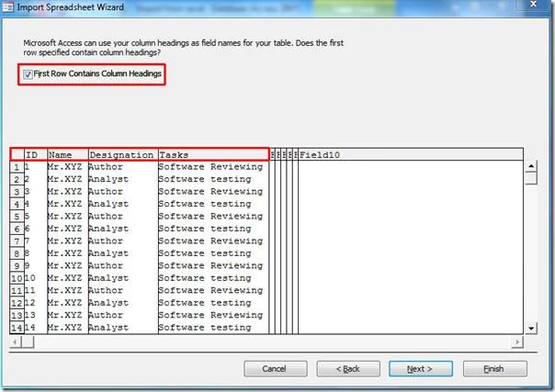The image size is (555, 392).
Task: Select the ID column header
Action: coord(36,155)
